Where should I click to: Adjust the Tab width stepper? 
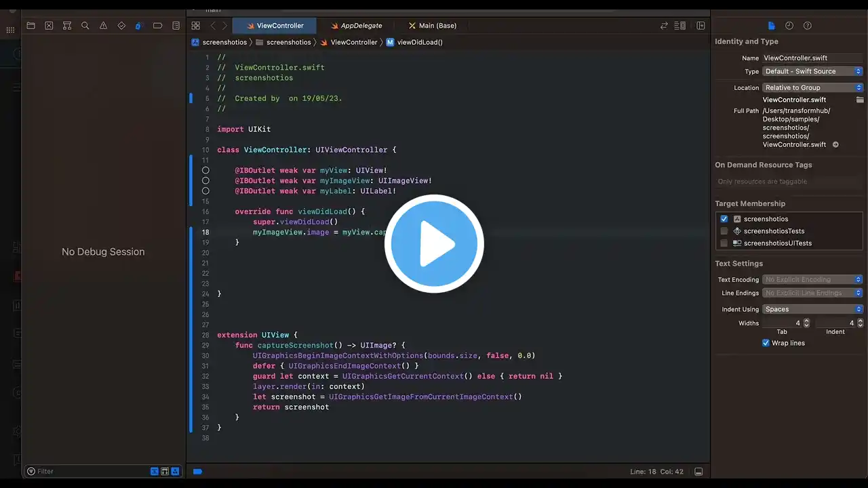(x=806, y=323)
